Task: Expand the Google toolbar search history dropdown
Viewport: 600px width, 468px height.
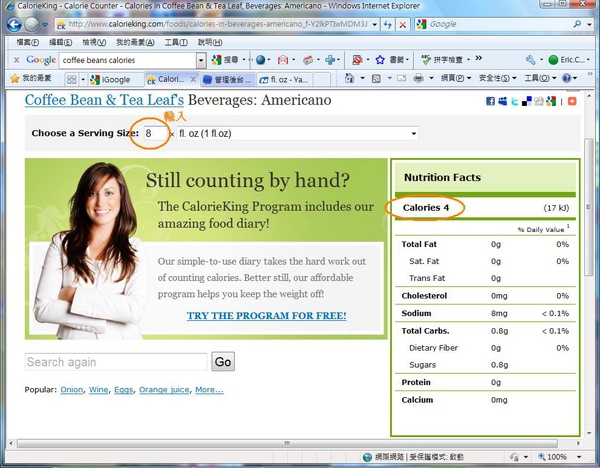Action: [x=201, y=60]
